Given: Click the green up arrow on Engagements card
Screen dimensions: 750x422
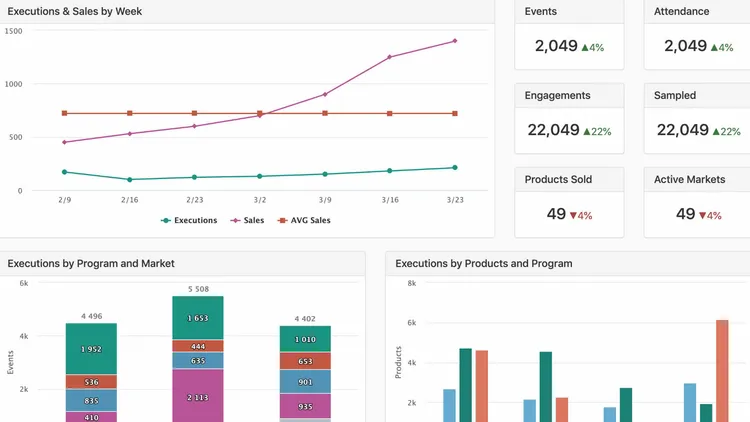Looking at the screenshot, I should (x=586, y=132).
